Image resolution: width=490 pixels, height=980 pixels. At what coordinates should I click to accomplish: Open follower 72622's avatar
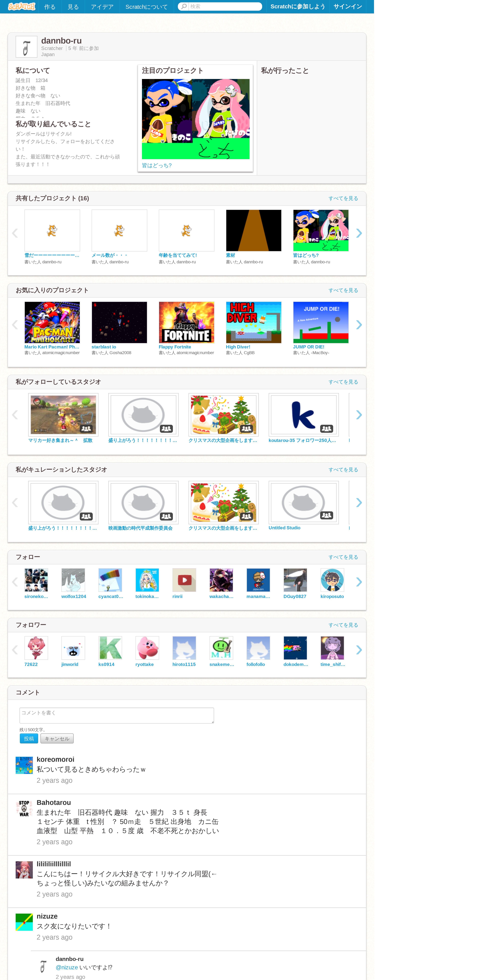pos(36,648)
